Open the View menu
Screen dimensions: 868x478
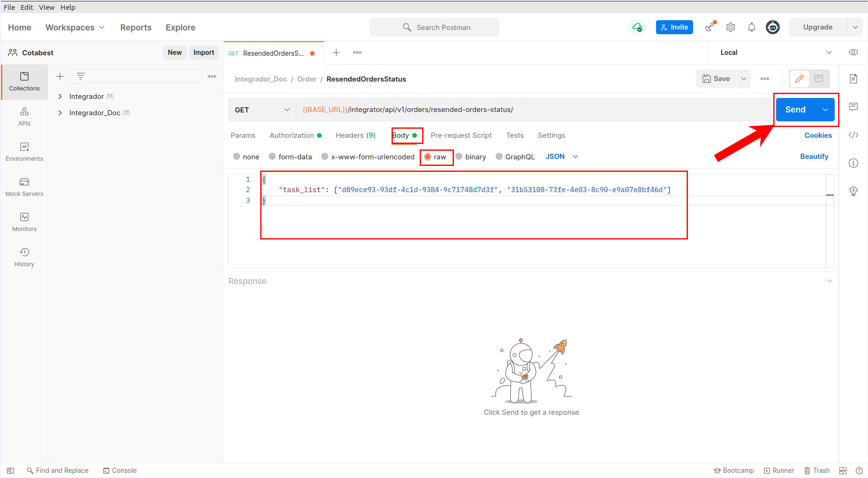[46, 7]
